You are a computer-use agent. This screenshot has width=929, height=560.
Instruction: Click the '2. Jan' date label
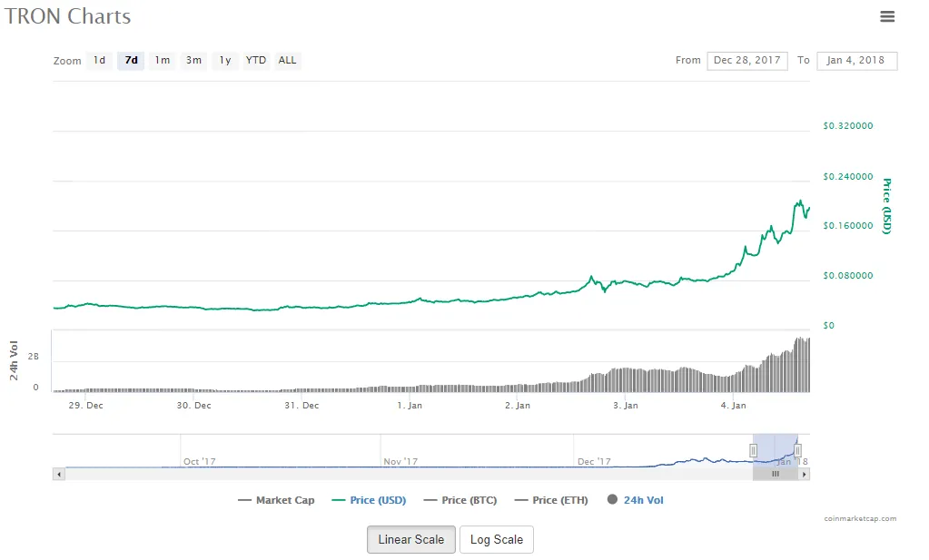(x=518, y=406)
